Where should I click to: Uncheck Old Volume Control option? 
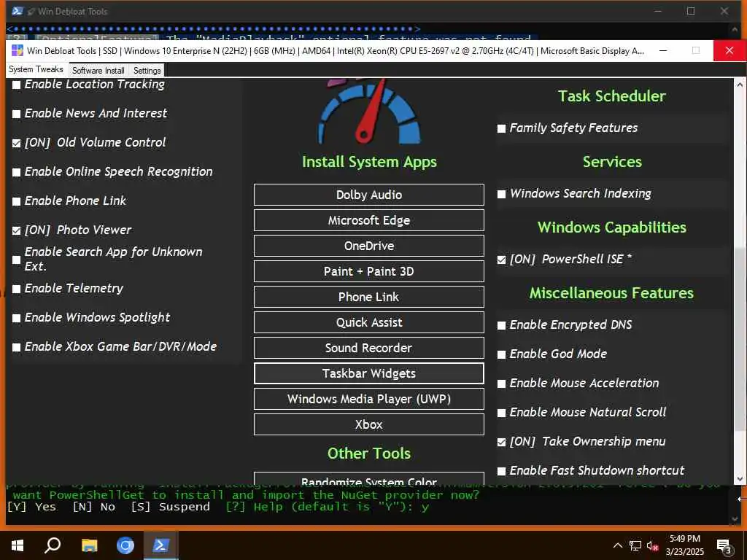pyautogui.click(x=16, y=143)
